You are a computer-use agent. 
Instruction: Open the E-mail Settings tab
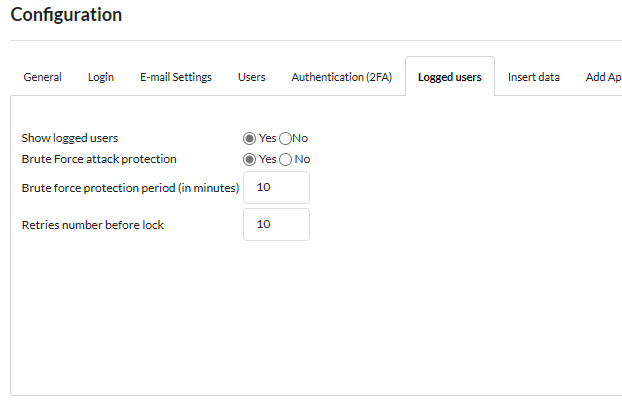175,77
